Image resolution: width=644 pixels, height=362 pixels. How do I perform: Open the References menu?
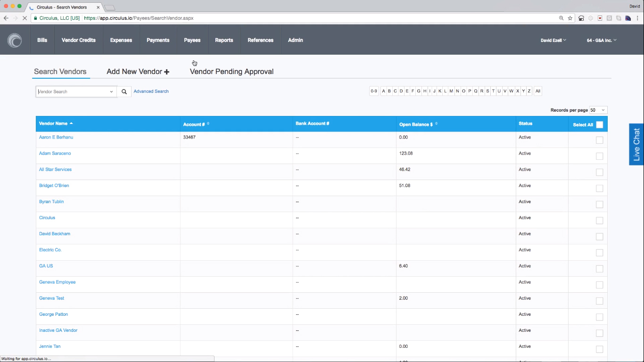coord(261,40)
